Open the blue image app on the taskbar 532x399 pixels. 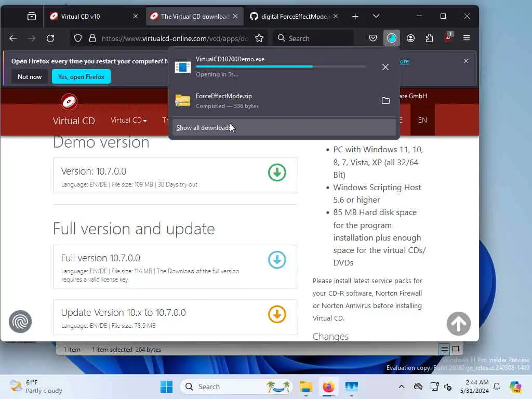352,387
